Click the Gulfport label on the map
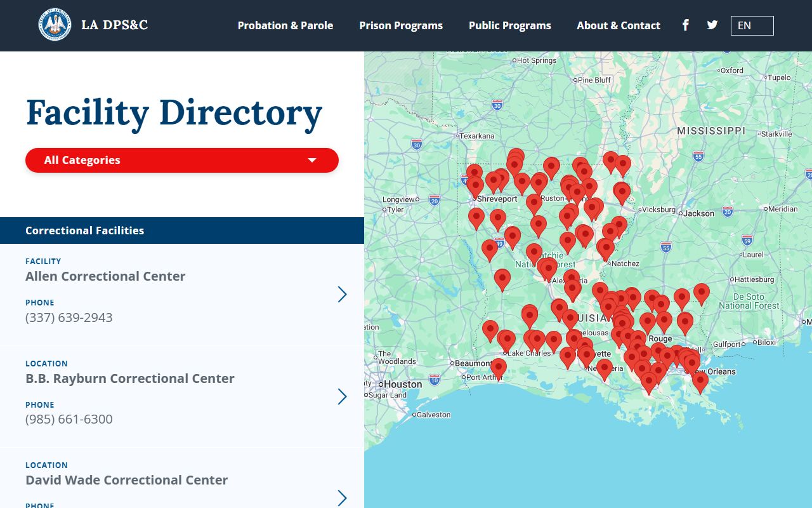Viewport: 812px width, 508px height. pos(727,344)
